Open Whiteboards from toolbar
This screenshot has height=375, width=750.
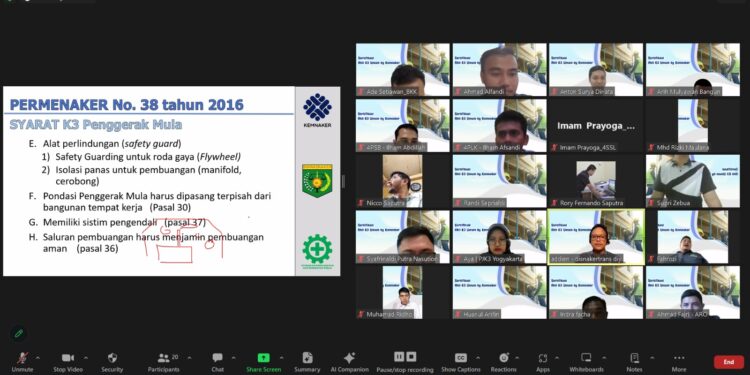point(586,362)
